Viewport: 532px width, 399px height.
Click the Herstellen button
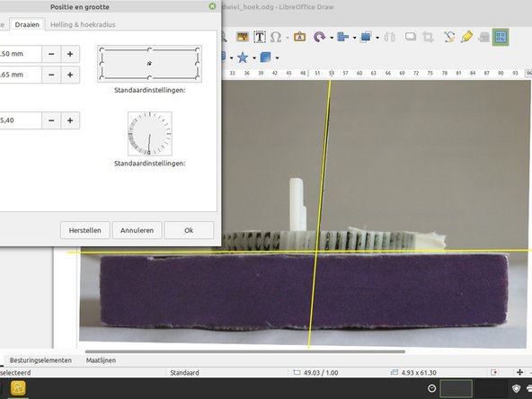[84, 230]
